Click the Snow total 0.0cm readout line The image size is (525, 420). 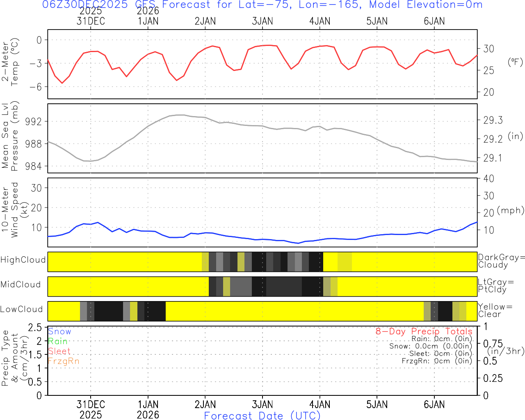coord(431,346)
